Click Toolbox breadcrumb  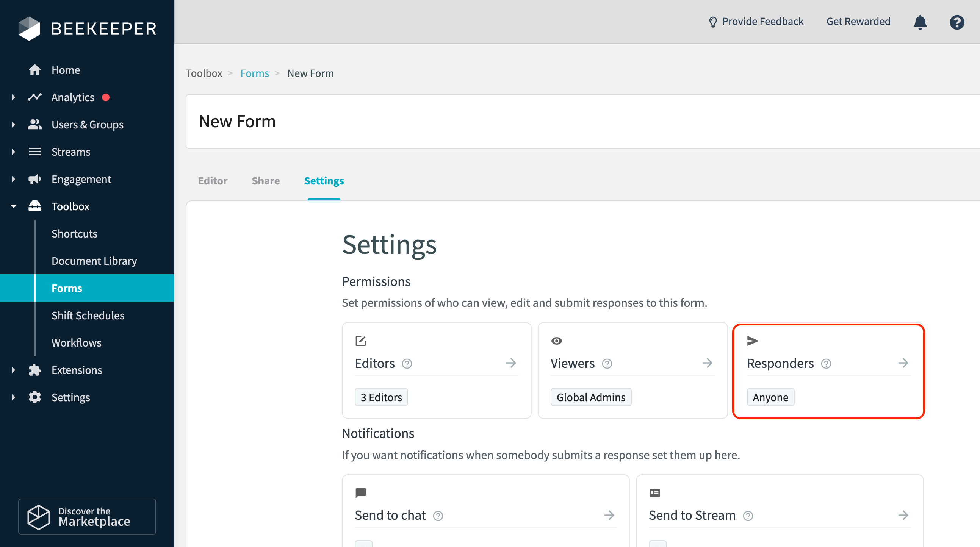tap(204, 73)
